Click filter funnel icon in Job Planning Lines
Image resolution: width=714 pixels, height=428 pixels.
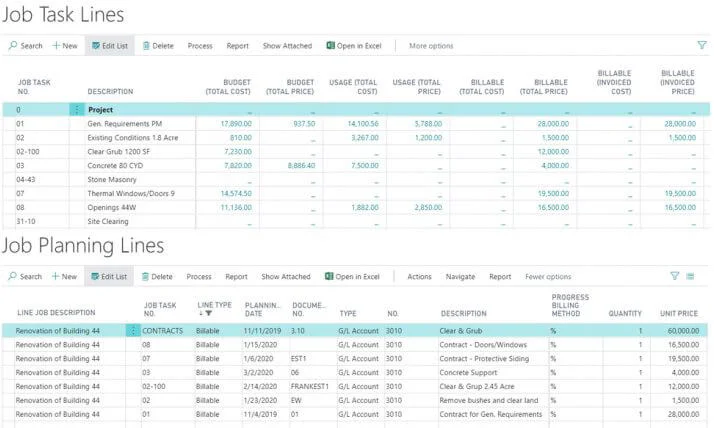point(675,277)
